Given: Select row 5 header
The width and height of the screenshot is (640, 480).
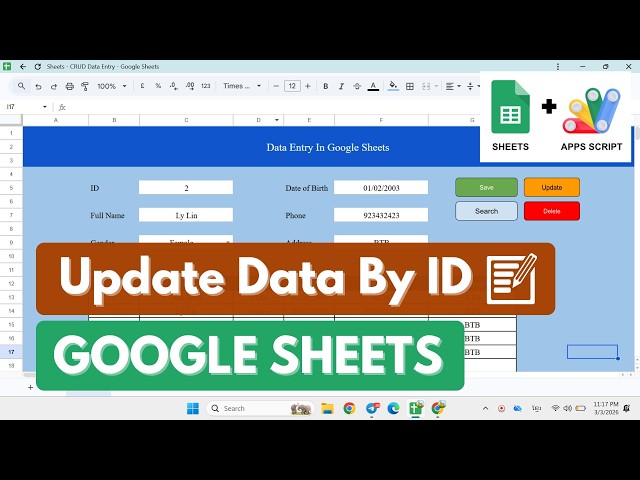Looking at the screenshot, I should (11, 188).
